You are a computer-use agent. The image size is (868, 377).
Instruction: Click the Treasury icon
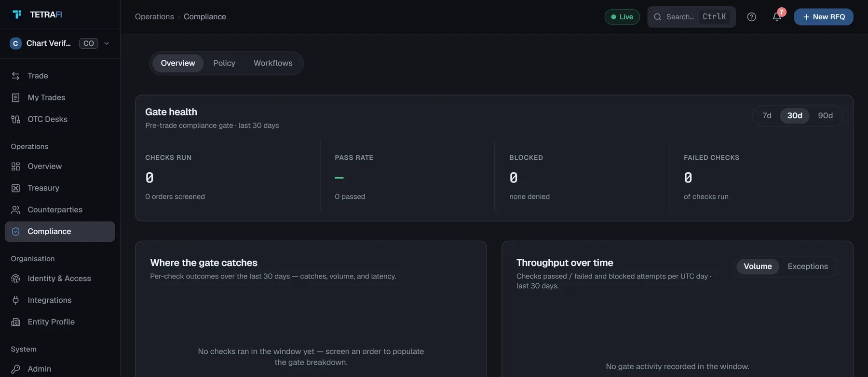click(16, 188)
